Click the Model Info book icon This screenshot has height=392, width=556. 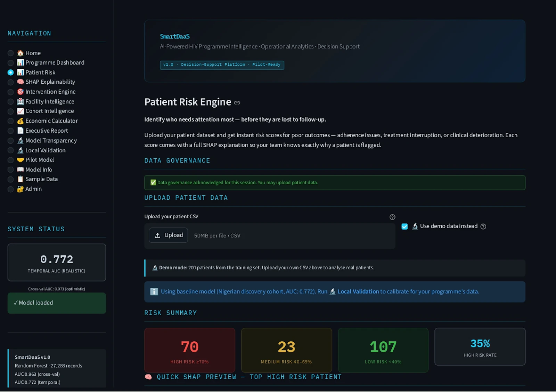(x=21, y=169)
